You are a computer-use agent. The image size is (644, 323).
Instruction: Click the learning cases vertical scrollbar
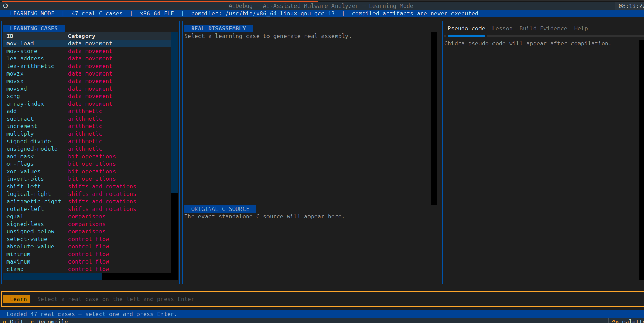174,152
